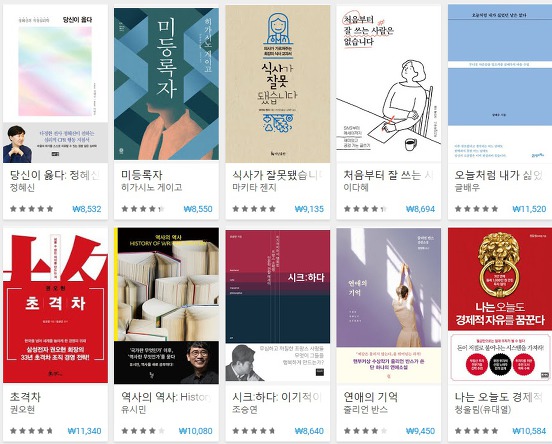The image size is (552, 444).
Task: Open the 시크:하다 book cover
Action: (278, 306)
